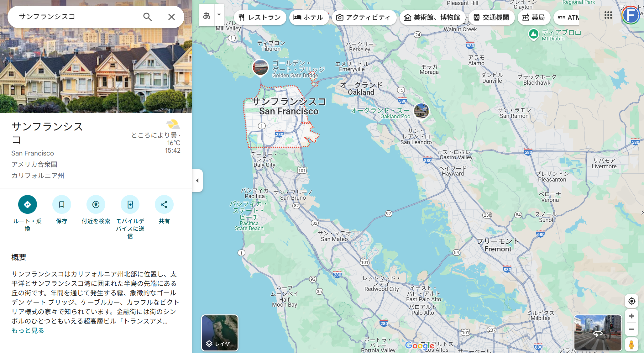
Task: Open the Google apps grid icon
Action: pos(608,15)
